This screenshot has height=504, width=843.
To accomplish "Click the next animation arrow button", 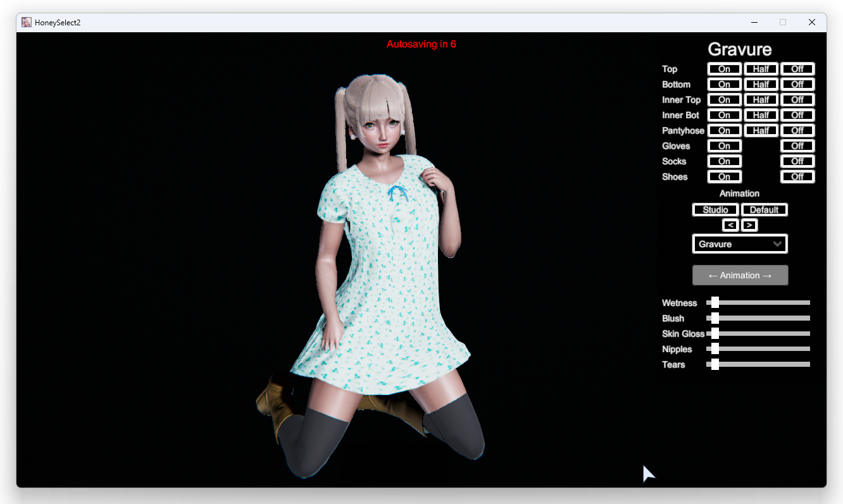I will (x=749, y=225).
